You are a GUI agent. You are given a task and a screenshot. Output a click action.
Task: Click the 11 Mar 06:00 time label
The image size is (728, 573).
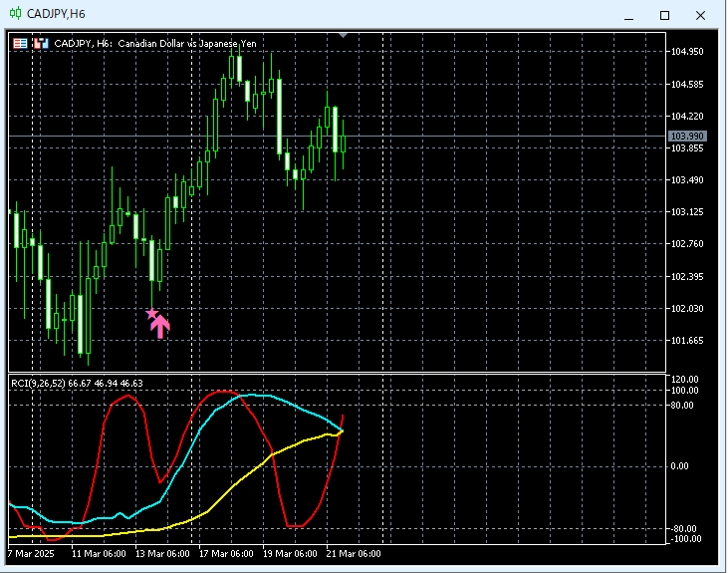click(99, 553)
